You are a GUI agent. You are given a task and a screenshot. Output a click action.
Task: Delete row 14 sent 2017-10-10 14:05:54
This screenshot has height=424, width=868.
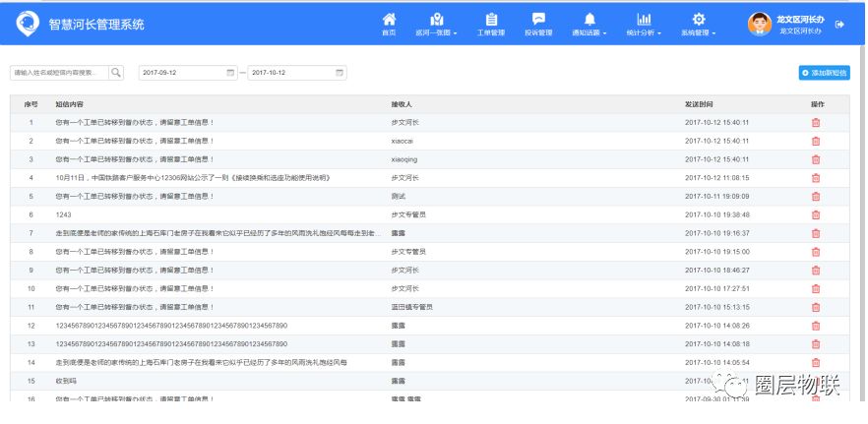coord(816,363)
